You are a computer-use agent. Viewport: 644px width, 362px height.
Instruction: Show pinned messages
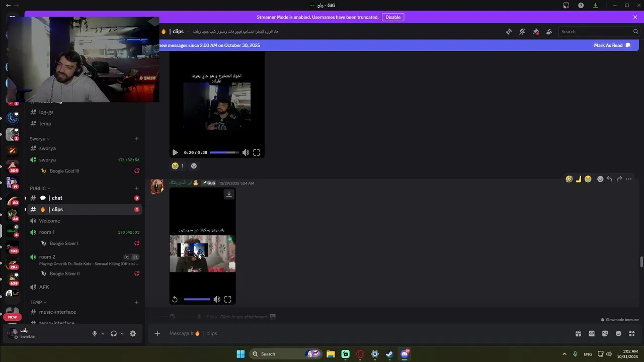pos(536,31)
